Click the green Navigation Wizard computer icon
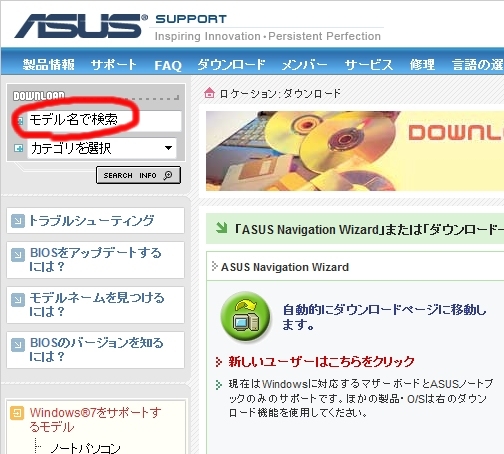This screenshot has height=454, width=504. pos(246,316)
